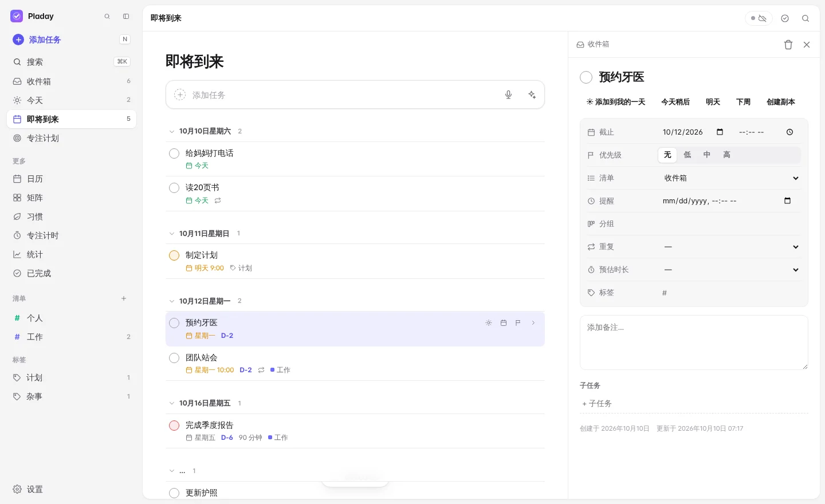Open 习惯 in the sidebar
The image size is (825, 504).
pyautogui.click(x=72, y=216)
